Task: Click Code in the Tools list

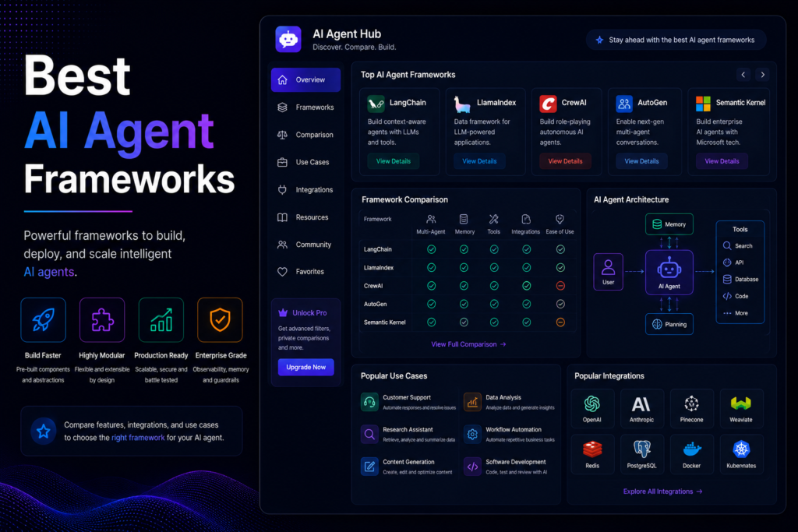Action: [x=736, y=296]
